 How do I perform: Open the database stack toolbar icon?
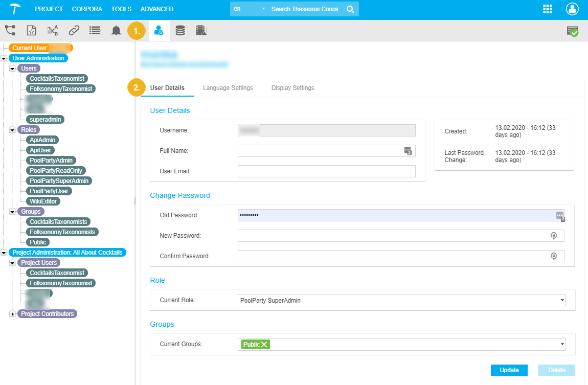[x=180, y=30]
